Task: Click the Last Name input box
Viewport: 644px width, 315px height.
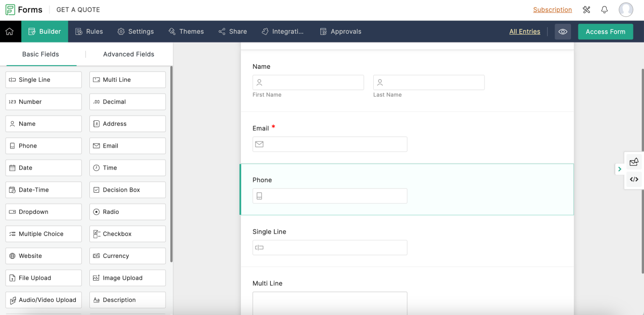Action: click(x=429, y=82)
